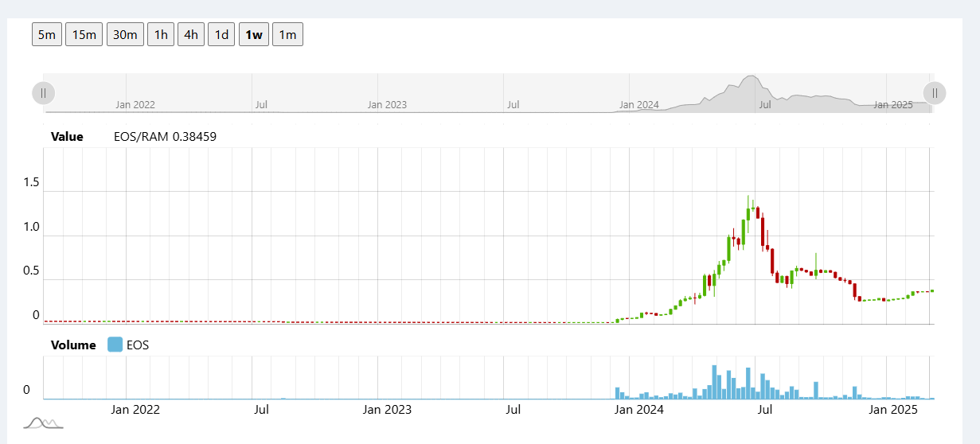Click the Value legend title
The image size is (980, 444).
pos(67,137)
